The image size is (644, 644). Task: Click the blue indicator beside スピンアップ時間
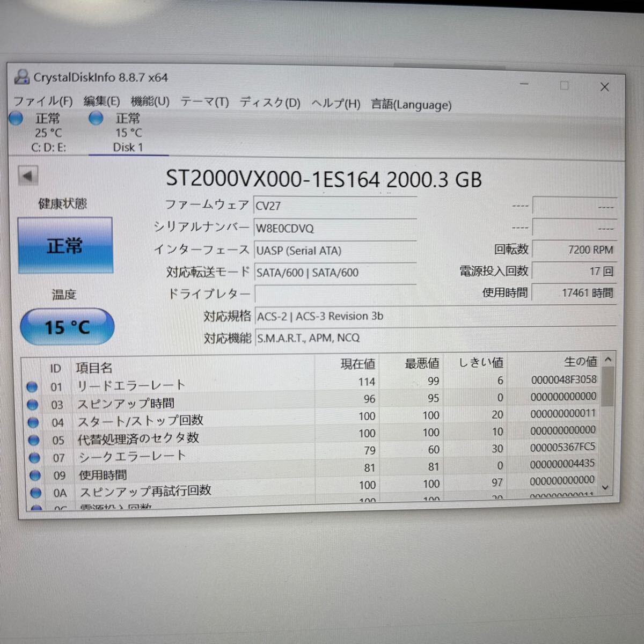32,404
